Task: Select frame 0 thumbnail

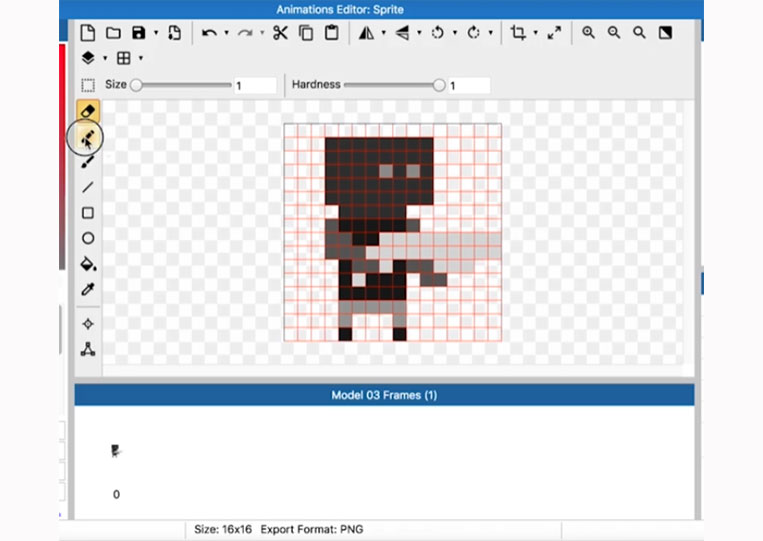Action: pyautogui.click(x=116, y=451)
